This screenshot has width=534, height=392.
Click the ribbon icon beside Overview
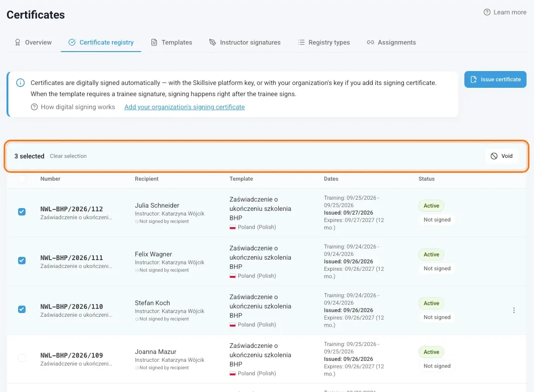(x=17, y=42)
